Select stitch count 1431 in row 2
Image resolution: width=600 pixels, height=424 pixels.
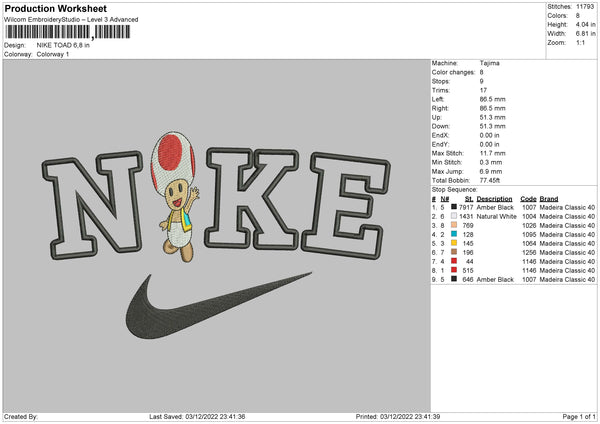(466, 217)
